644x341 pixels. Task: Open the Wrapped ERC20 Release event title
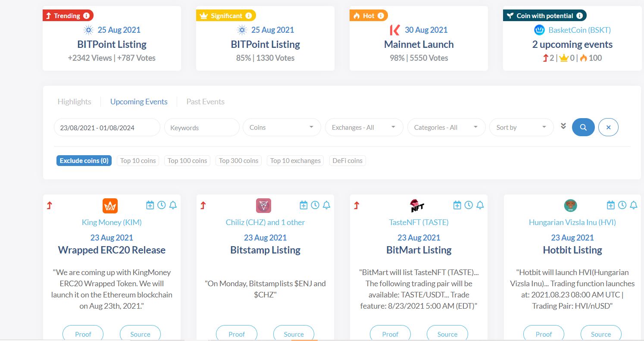click(x=112, y=250)
